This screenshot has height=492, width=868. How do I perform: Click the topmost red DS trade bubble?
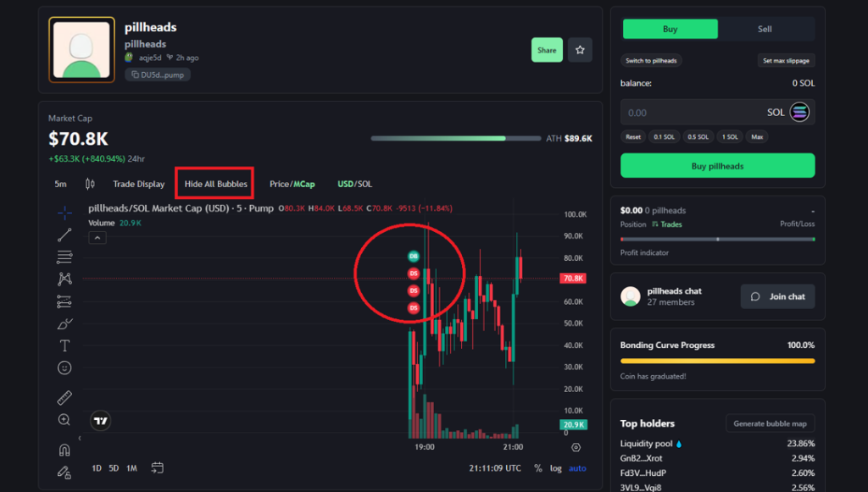click(414, 273)
